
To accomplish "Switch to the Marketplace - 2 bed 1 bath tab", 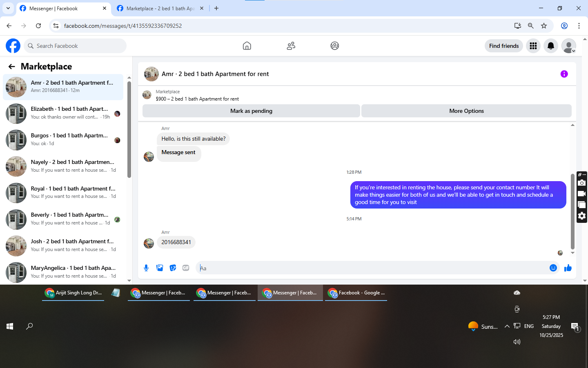I will pyautogui.click(x=160, y=8).
